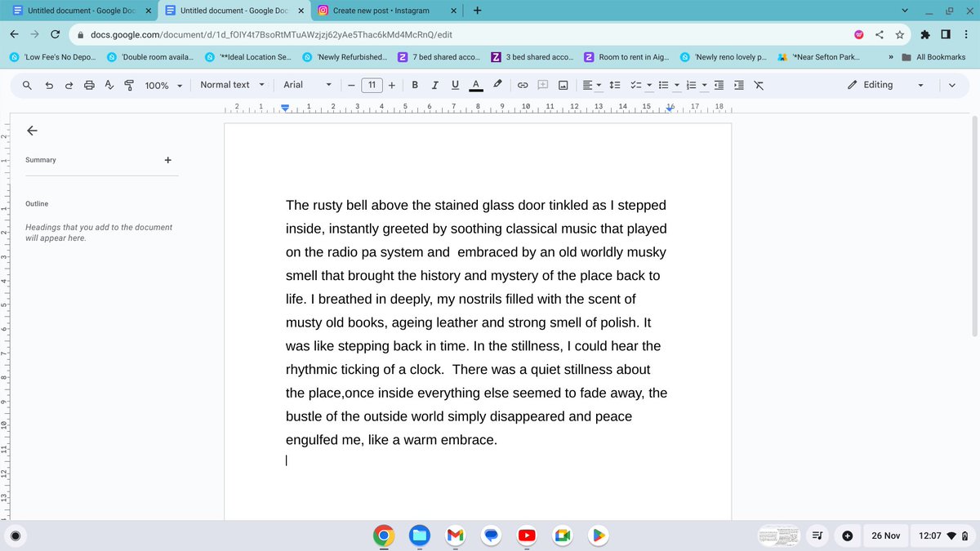Open the document search icon
Viewport: 980px width, 551px height.
[x=27, y=84]
